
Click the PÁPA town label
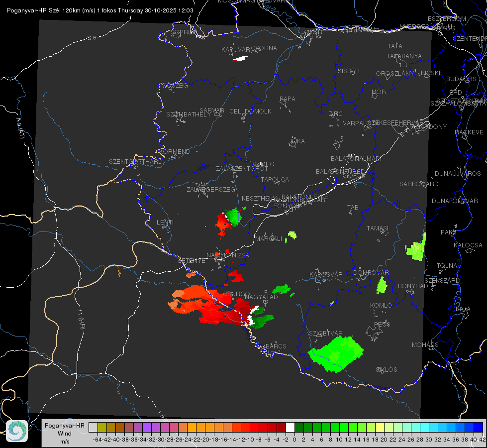(x=288, y=99)
